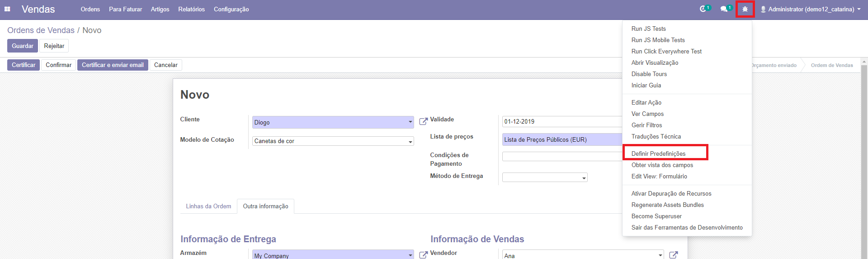Choose Become Superuser from debug menu
868x259 pixels.
(x=656, y=216)
